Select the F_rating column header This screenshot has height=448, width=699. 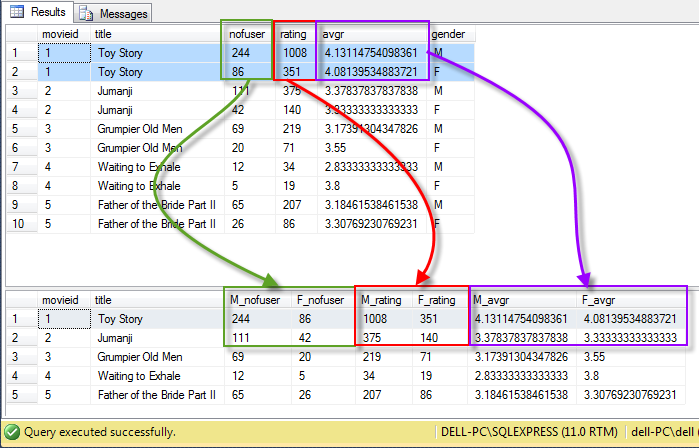[x=438, y=299]
